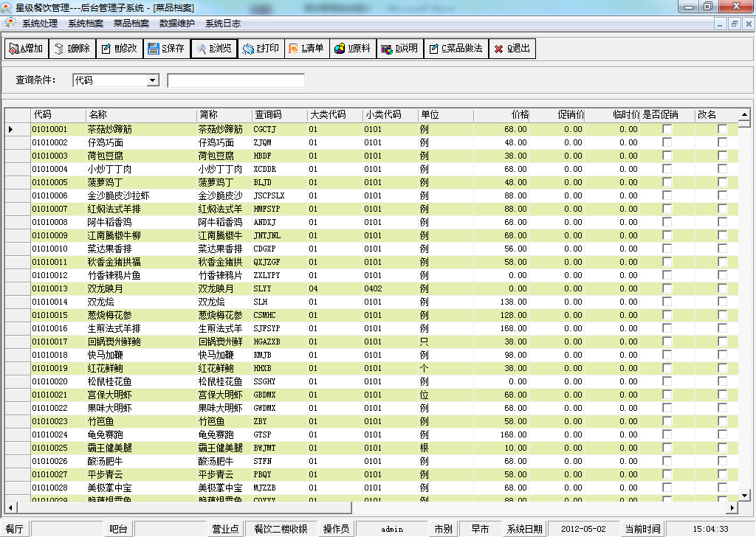Click the 名称 column header
The height and width of the screenshot is (537, 756).
pyautogui.click(x=140, y=115)
